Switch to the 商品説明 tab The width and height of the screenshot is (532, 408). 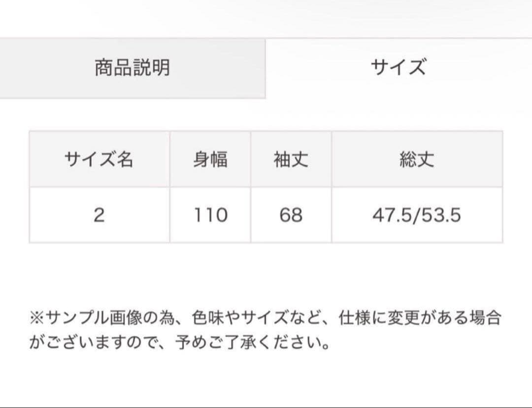[133, 68]
